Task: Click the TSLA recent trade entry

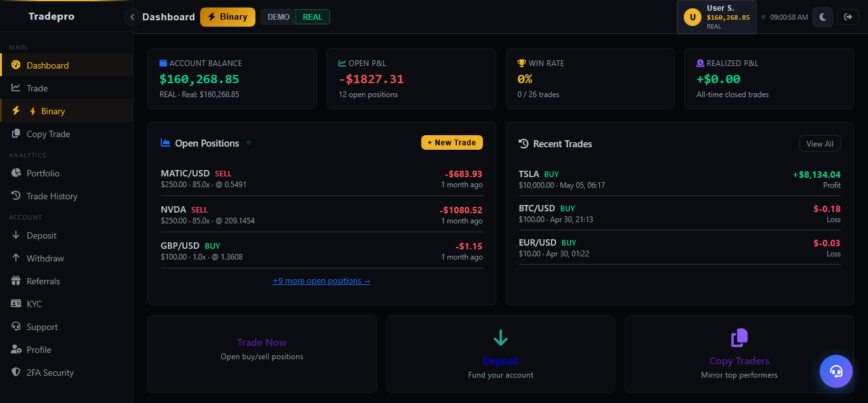Action: (679, 179)
